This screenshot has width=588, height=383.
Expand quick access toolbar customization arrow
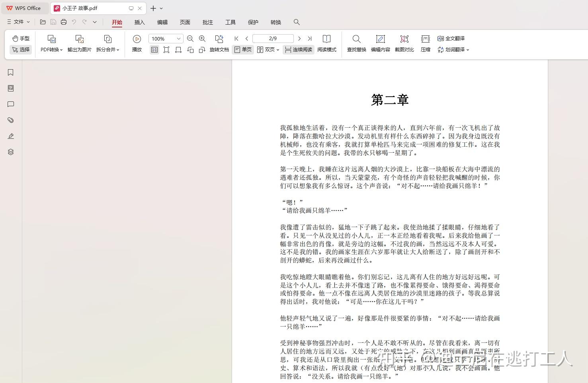[95, 22]
